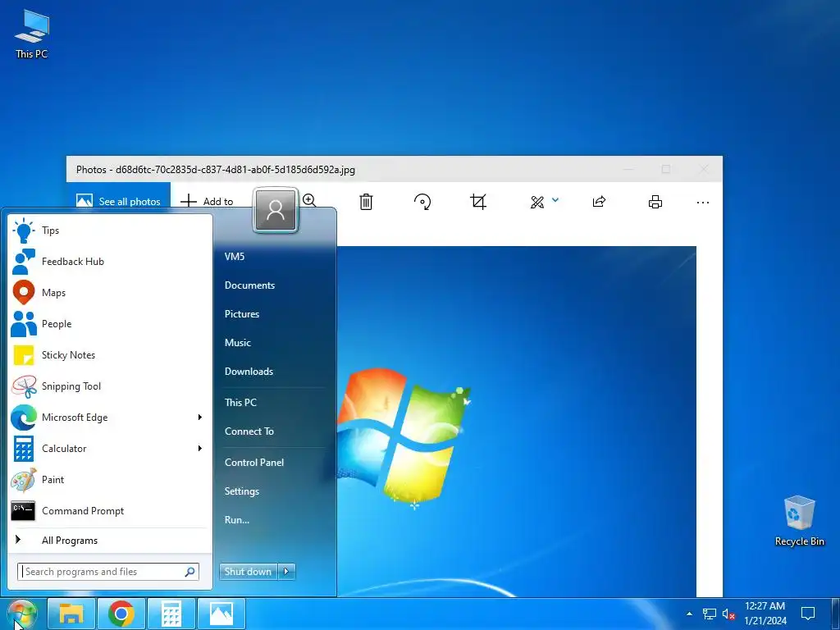
Task: Open Maps application
Action: pos(110,293)
